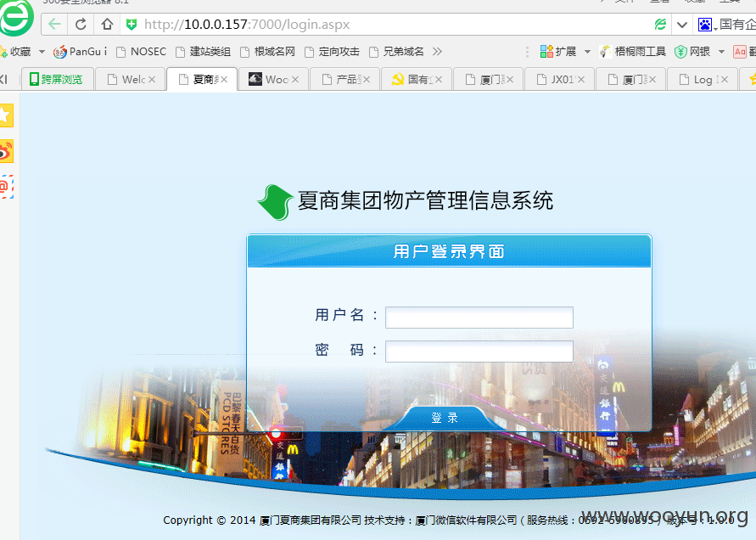
Task: Close the Woo tab
Action: coord(295,80)
